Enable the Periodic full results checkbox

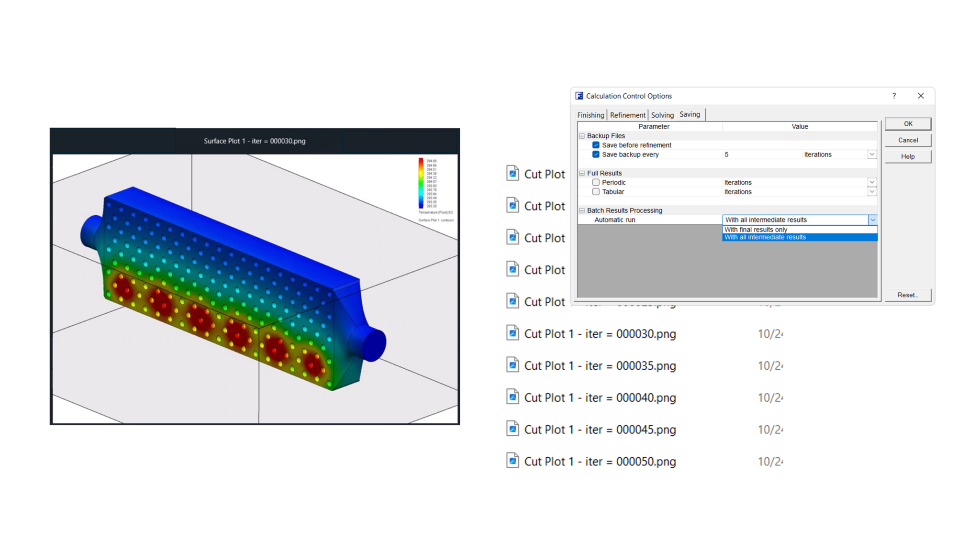pyautogui.click(x=596, y=182)
